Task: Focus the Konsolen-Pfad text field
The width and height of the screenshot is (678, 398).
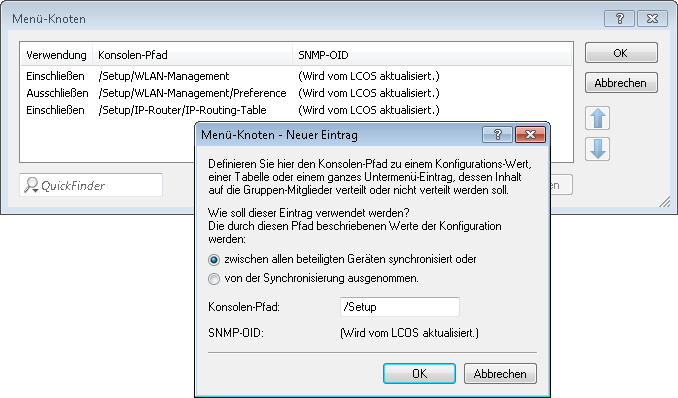Action: coord(400,307)
